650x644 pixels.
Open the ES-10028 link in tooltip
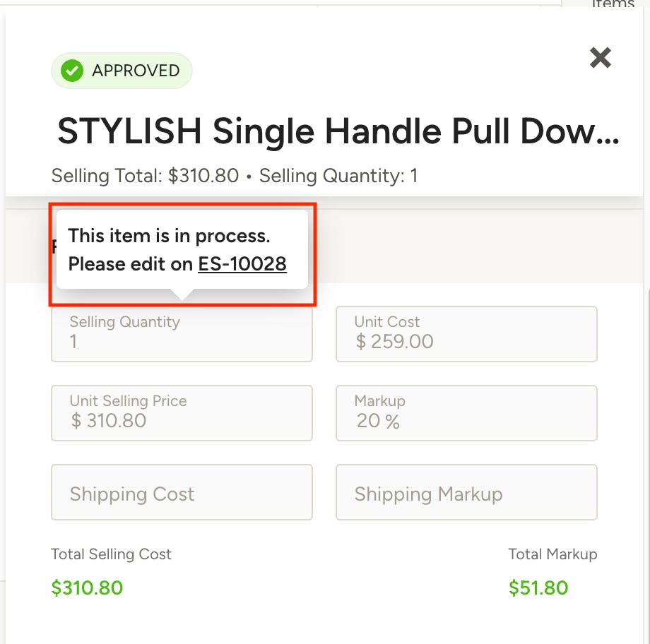242,264
